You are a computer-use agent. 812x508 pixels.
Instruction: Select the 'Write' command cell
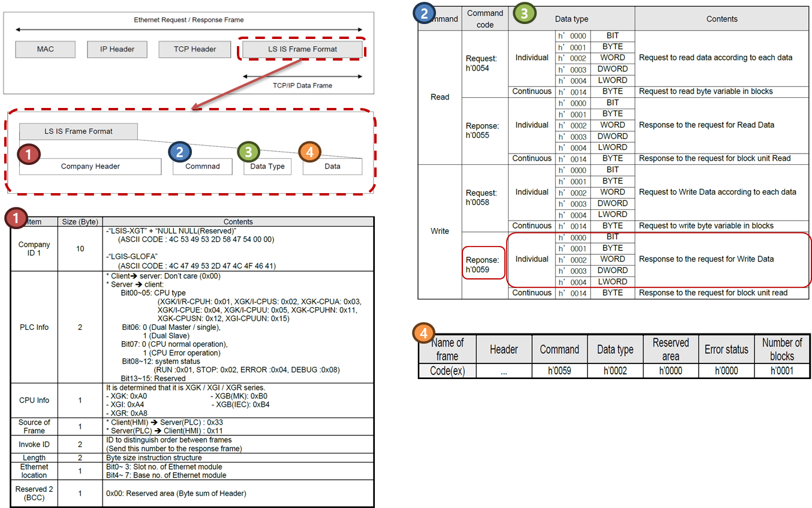coord(440,232)
